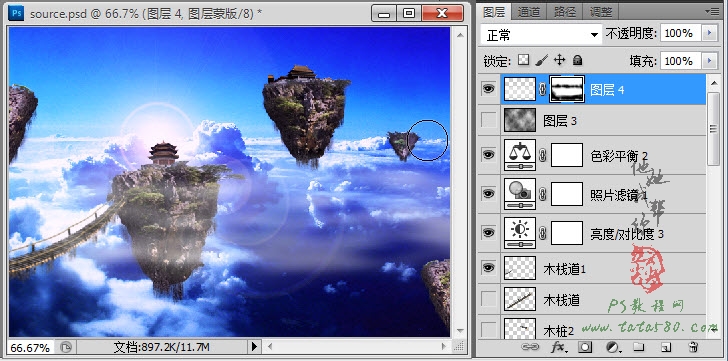Image resolution: width=728 pixels, height=361 pixels.
Task: Click the mask link icon on 色彩平衡 2
Action: 543,155
